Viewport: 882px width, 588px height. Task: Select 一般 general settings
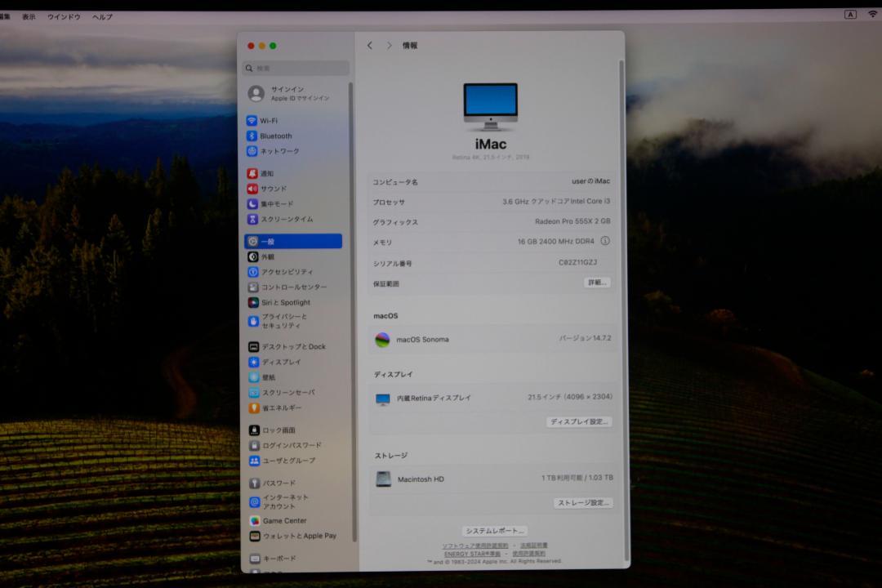click(x=293, y=242)
